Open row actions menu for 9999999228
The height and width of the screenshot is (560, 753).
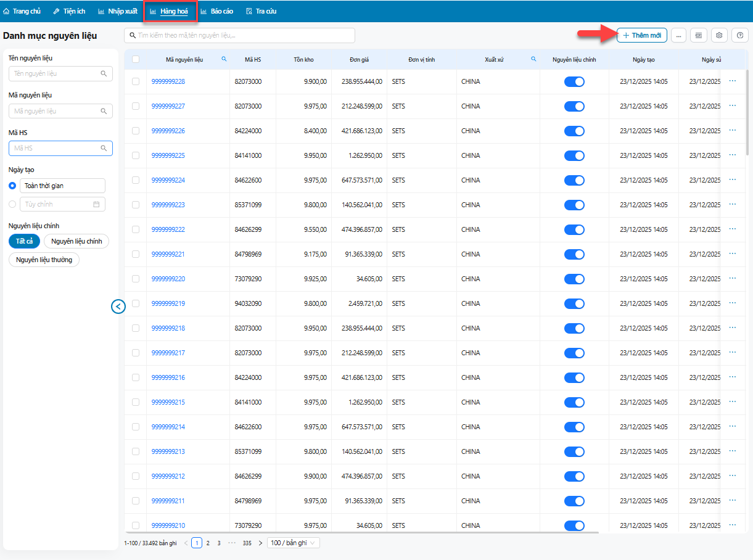tap(732, 81)
